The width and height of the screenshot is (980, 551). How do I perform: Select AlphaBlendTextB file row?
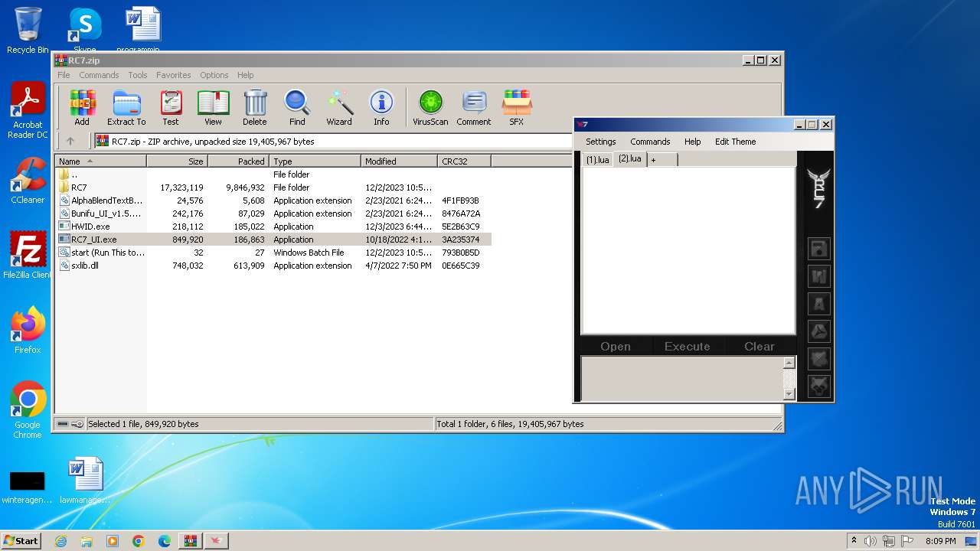(x=273, y=201)
